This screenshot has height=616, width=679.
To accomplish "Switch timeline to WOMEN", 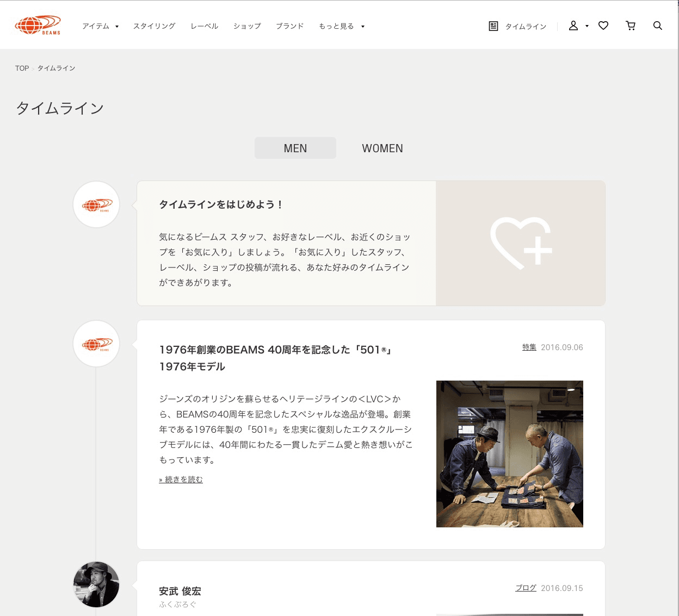I will 382,148.
